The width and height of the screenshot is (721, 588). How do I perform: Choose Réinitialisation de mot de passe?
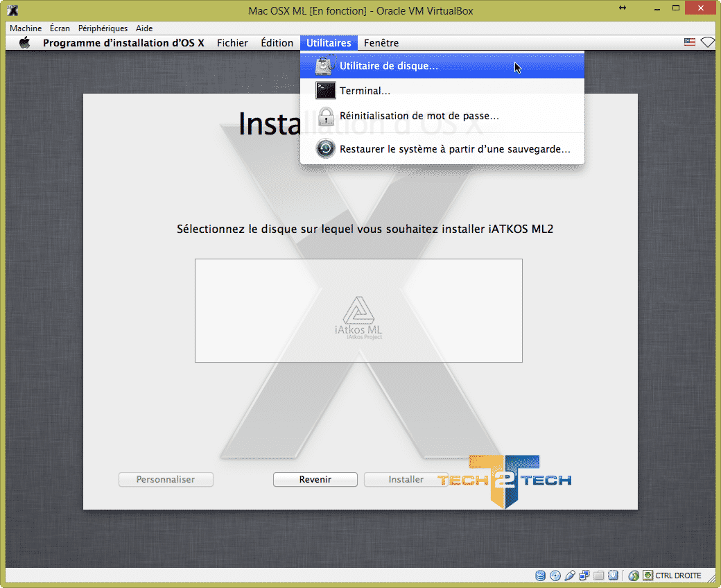tap(419, 116)
